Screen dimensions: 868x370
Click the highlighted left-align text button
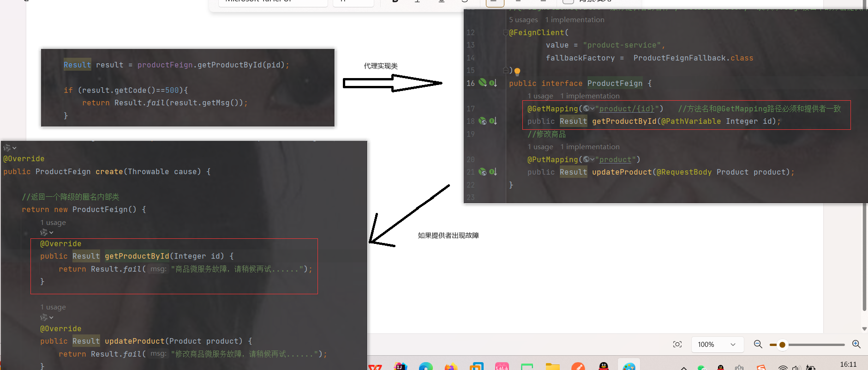pyautogui.click(x=495, y=2)
